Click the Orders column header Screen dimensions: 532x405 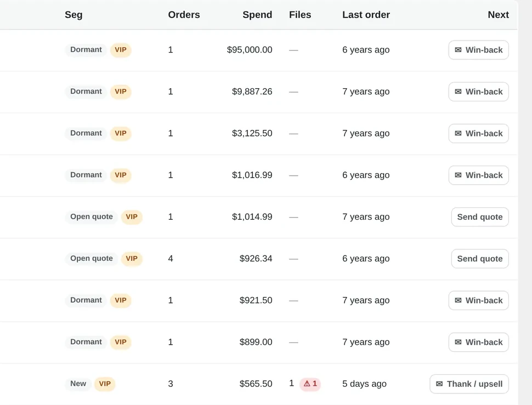click(x=184, y=15)
